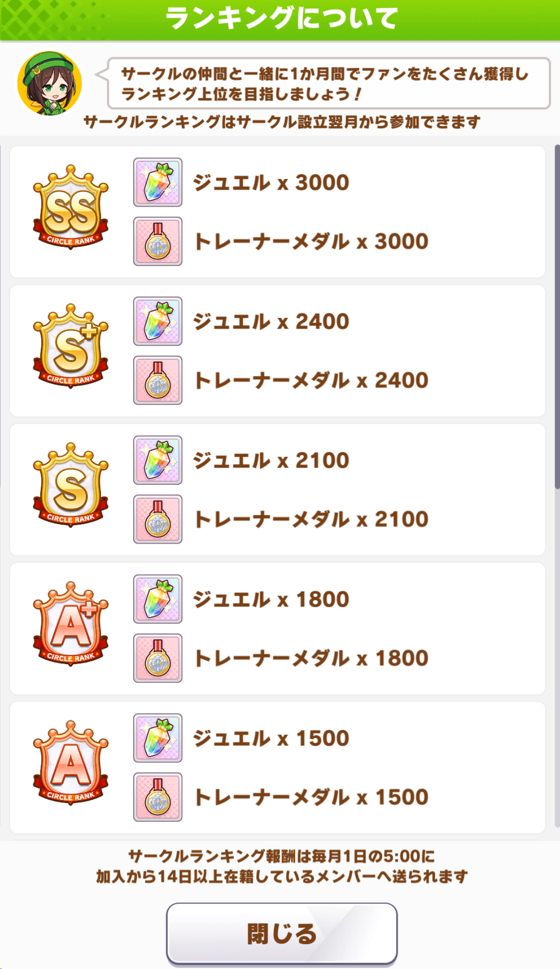Tap the trainer medal icon for 3000 reward

tap(158, 241)
